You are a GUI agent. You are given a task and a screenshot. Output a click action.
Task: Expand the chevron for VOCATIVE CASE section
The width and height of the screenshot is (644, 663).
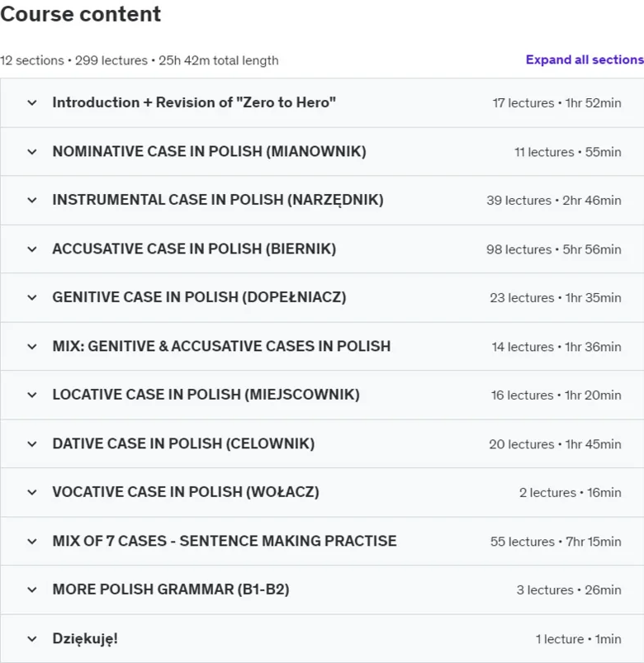[32, 492]
